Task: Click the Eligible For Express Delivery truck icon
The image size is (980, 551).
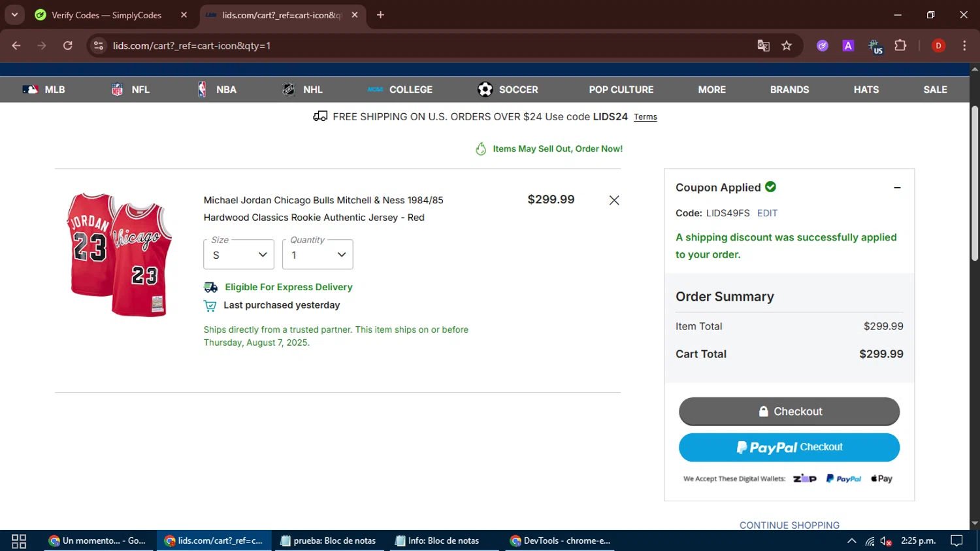Action: (x=210, y=287)
